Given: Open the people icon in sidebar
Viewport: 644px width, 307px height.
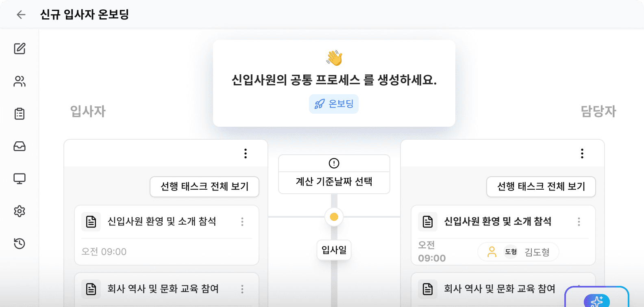Looking at the screenshot, I should [20, 81].
